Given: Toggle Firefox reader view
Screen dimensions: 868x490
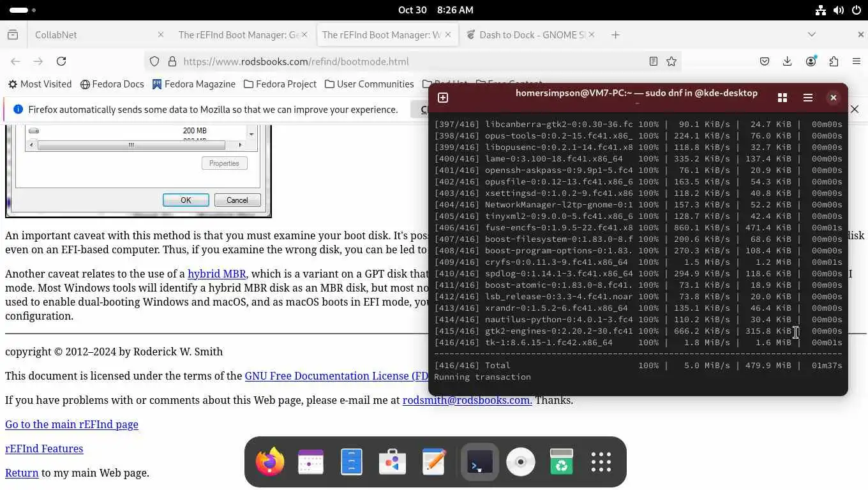Looking at the screenshot, I should pos(654,61).
